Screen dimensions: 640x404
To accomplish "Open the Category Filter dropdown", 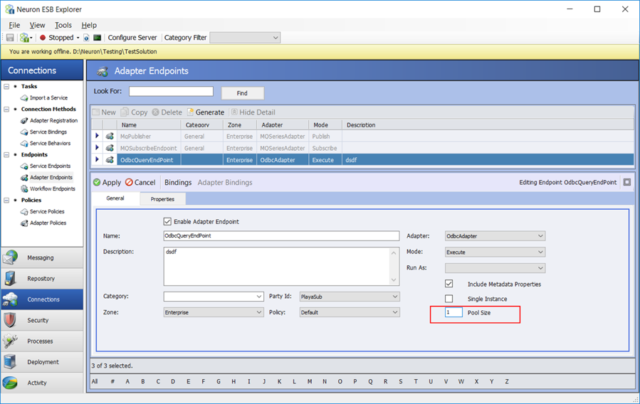I will pos(245,38).
